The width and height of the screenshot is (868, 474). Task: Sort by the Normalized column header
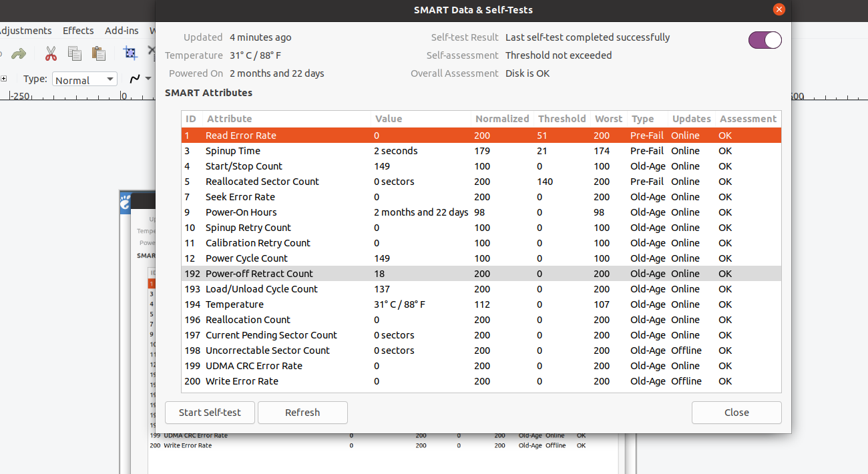pos(502,119)
